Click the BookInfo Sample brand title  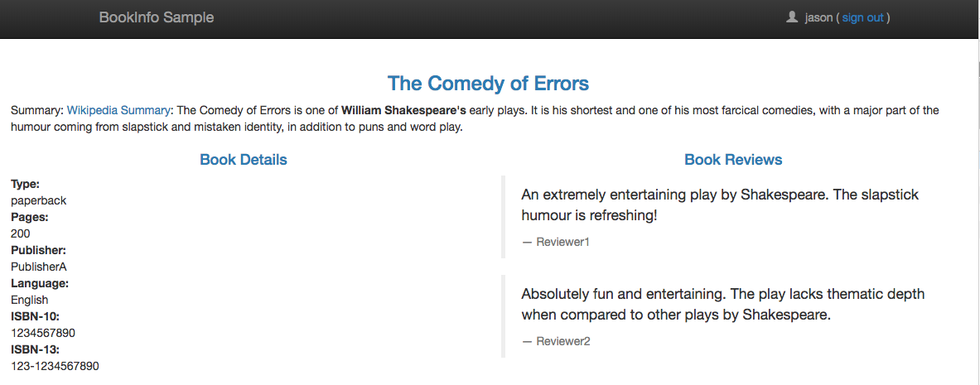(x=157, y=17)
